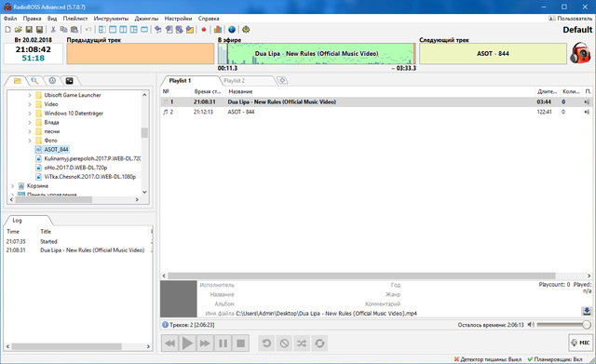Select the second window layout icon

pyautogui.click(x=113, y=29)
